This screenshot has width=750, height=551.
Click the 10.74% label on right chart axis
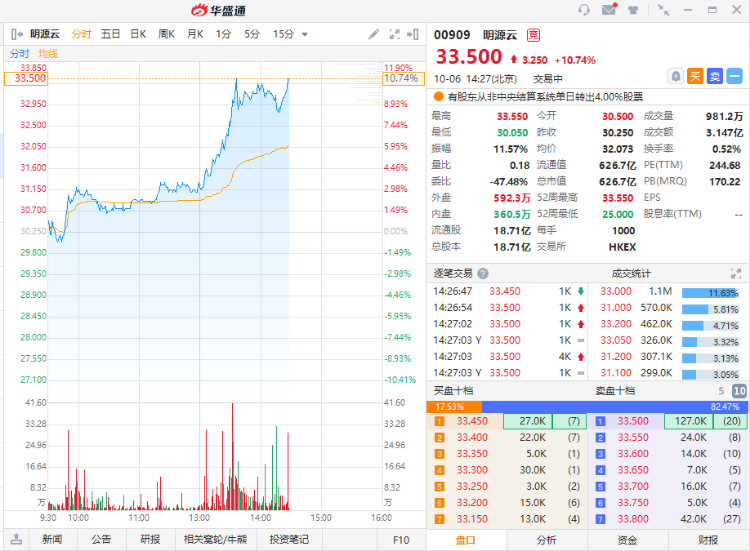403,78
